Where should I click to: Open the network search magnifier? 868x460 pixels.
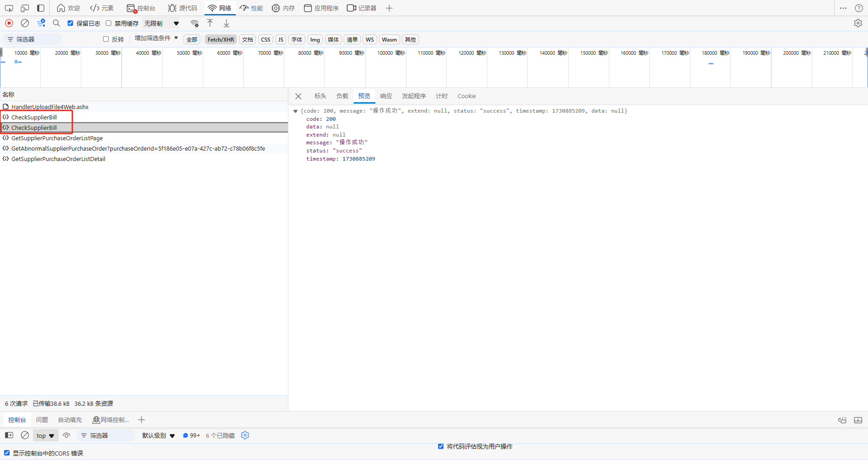coord(57,23)
